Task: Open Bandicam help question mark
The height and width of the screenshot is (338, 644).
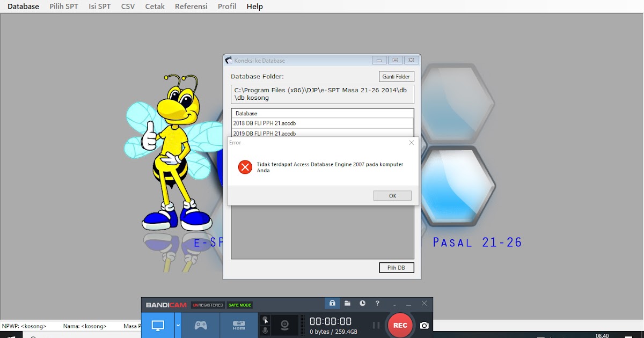Action: 377,304
